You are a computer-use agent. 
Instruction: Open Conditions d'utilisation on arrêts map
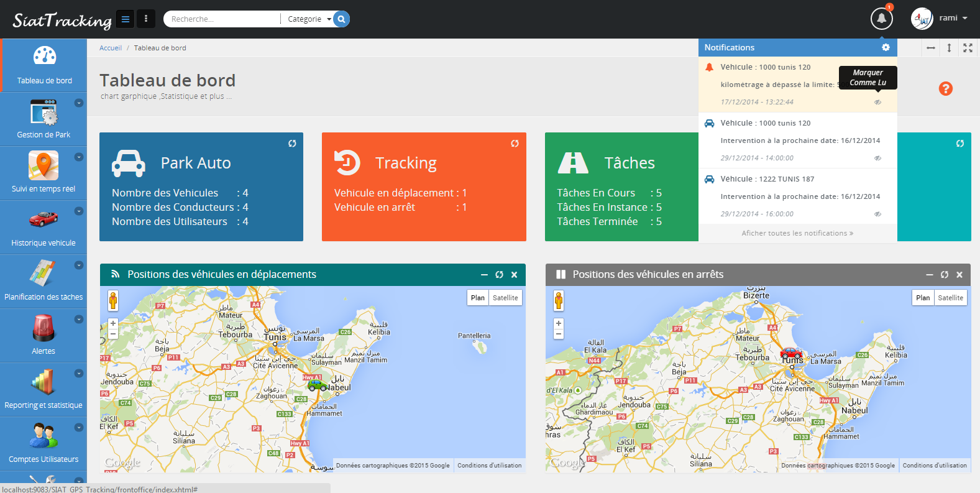935,465
